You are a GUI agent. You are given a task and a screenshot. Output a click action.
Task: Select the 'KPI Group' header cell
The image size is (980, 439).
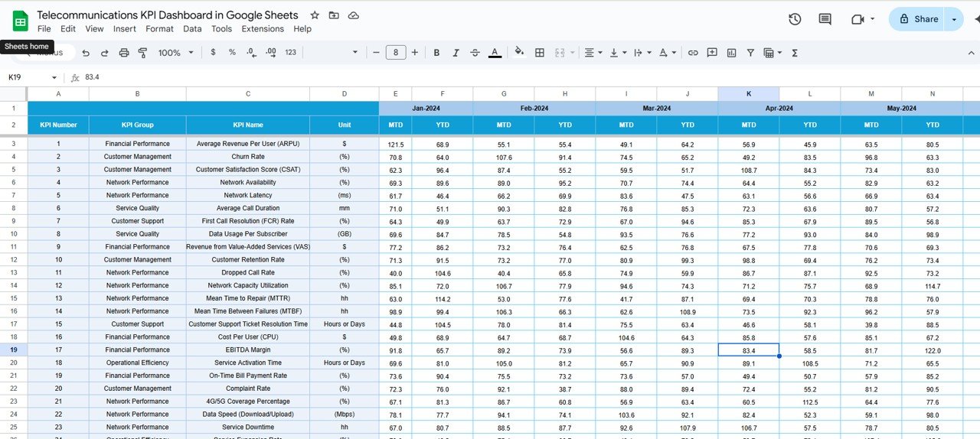click(x=138, y=125)
